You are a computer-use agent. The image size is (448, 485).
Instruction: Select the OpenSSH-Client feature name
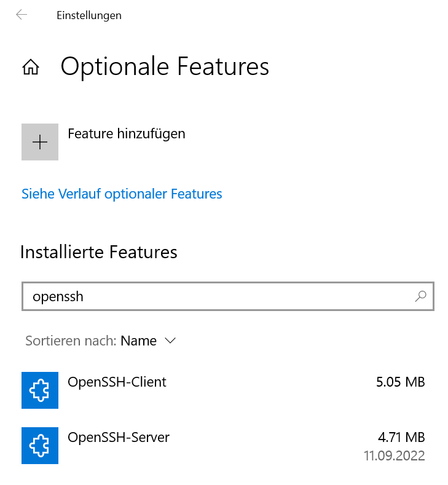[117, 382]
